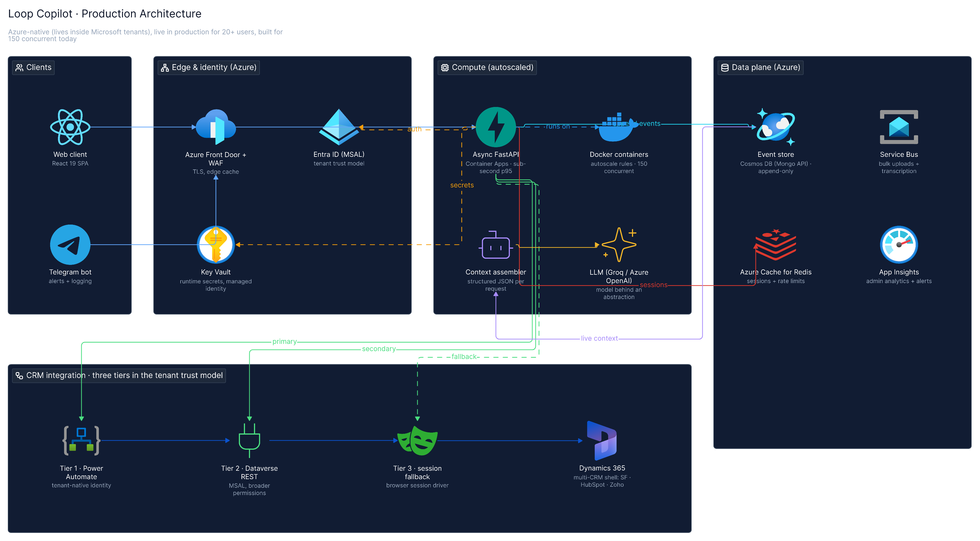Select the Async FastAPI lightning icon

(496, 127)
